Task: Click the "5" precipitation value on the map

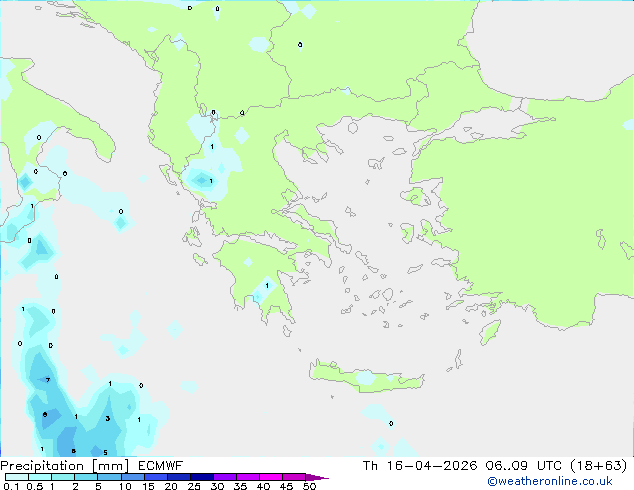Action: pos(106,452)
